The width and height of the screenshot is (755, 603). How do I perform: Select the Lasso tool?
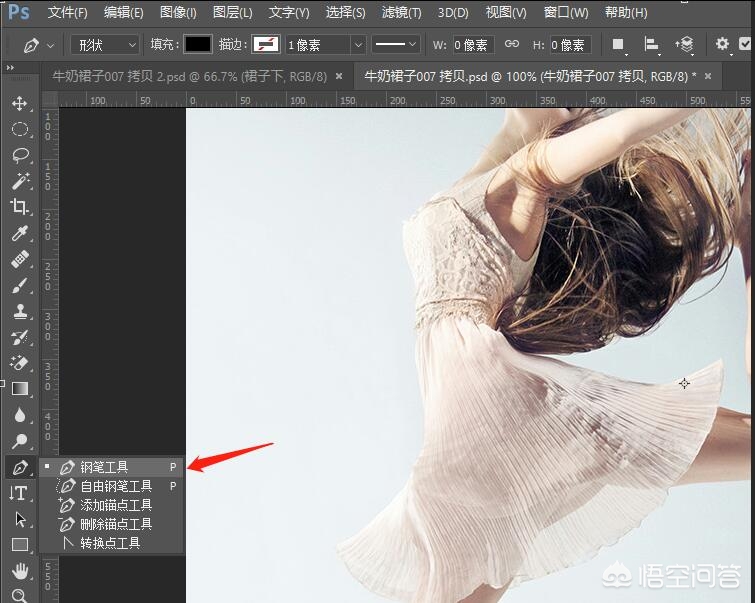click(19, 155)
